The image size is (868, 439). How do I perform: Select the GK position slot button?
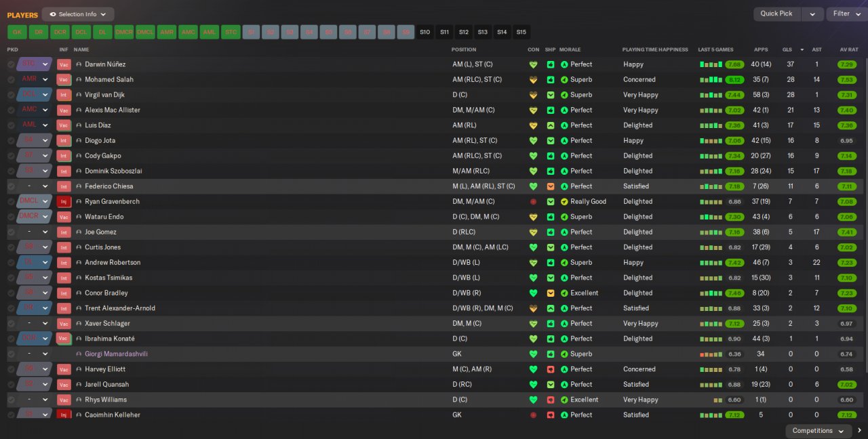[x=17, y=32]
